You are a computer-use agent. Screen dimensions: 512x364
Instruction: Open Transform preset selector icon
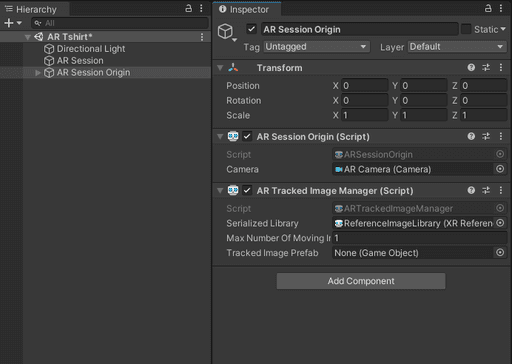[x=486, y=68]
